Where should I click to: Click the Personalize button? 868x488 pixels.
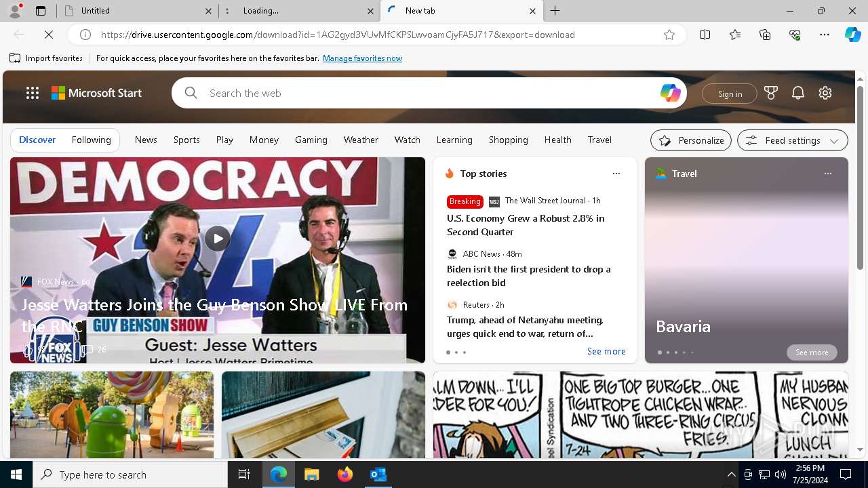[691, 140]
